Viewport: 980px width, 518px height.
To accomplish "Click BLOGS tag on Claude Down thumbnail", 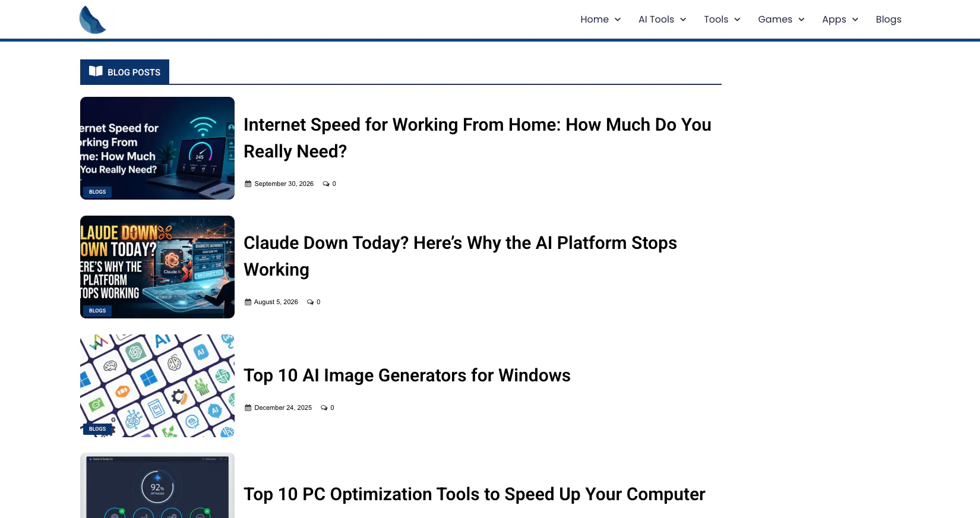I will [97, 311].
